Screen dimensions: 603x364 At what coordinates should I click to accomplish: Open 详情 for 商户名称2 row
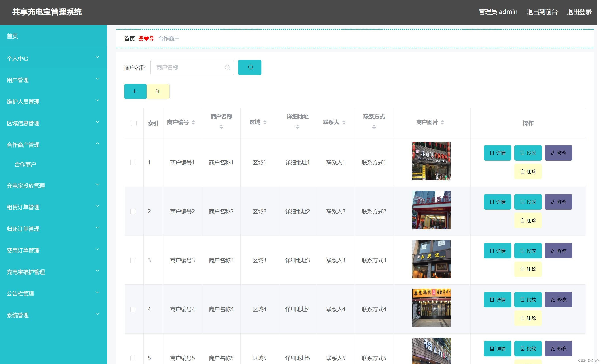497,202
